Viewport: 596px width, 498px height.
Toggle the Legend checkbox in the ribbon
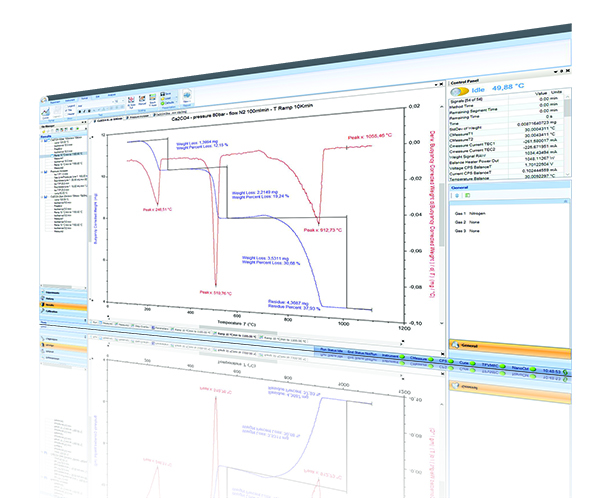pos(66,107)
